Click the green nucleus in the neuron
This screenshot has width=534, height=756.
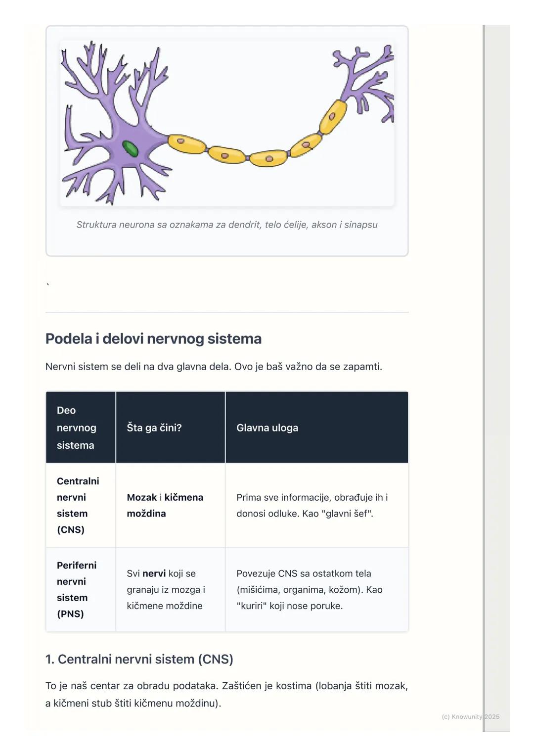130,148
